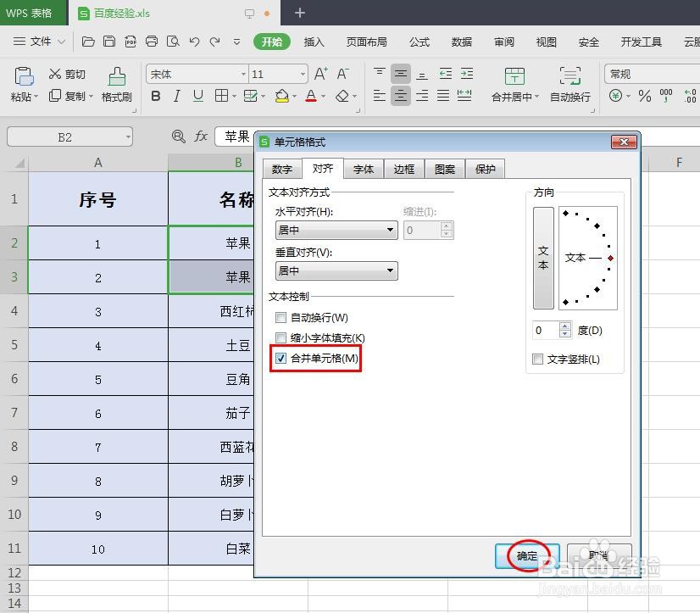Image resolution: width=700 pixels, height=613 pixels.
Task: Open the horizontal alignment 水平对齐 dropdown
Action: [389, 230]
